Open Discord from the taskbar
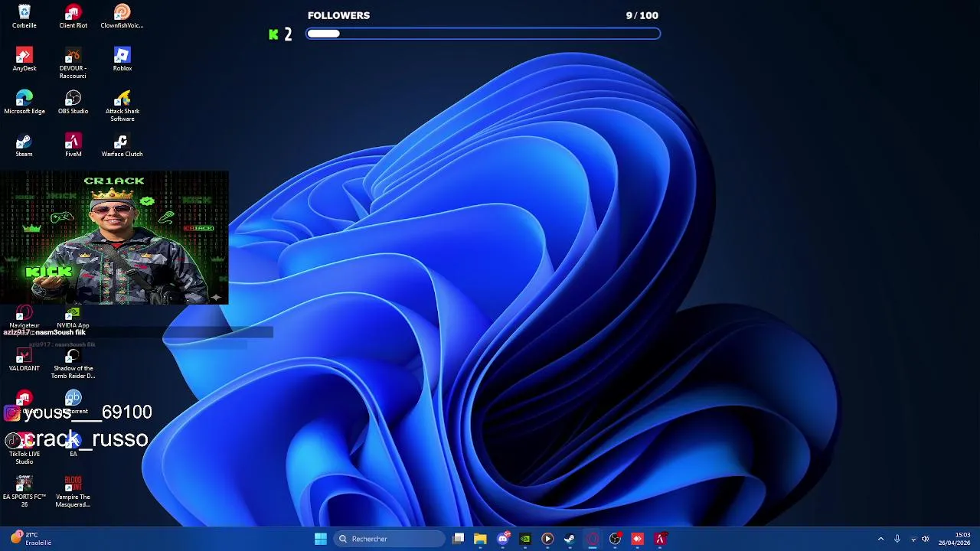 point(503,539)
